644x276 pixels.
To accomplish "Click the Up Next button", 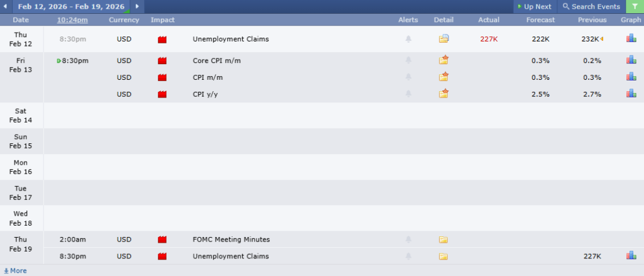I will click(534, 6).
